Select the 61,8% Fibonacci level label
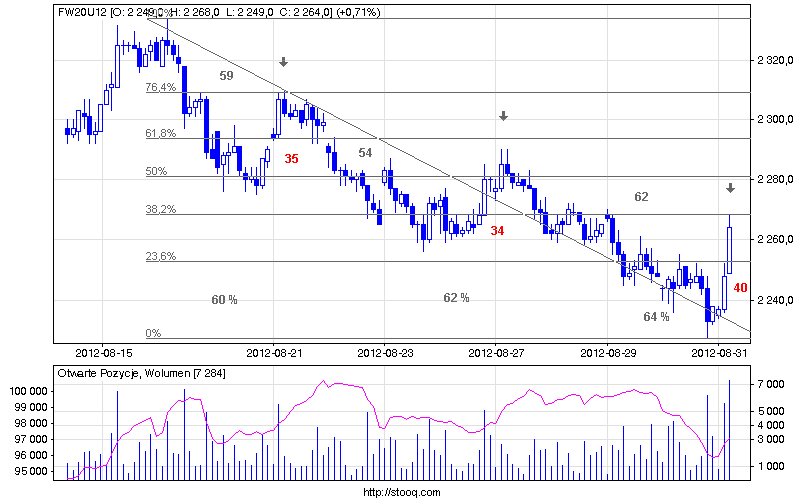 point(161,133)
